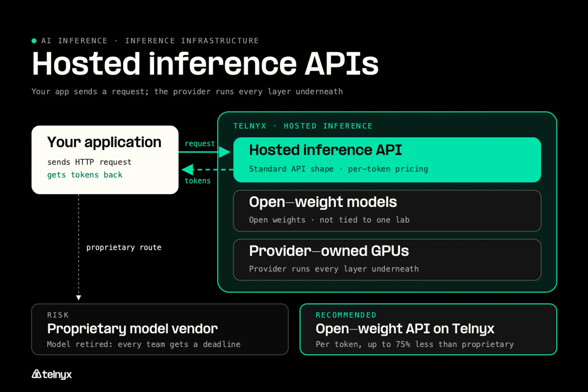The width and height of the screenshot is (588, 392).
Task: Click the 'TELNYX · HOSTED INFERENCE' label
Action: click(x=303, y=126)
